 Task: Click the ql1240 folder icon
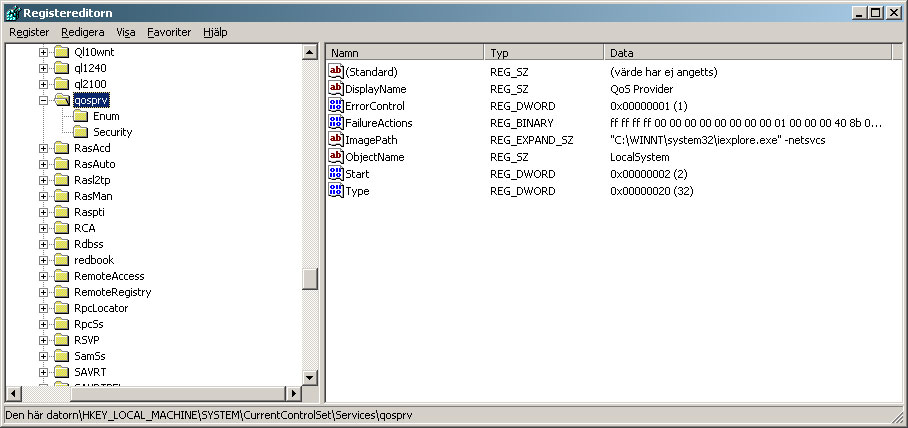(61, 68)
